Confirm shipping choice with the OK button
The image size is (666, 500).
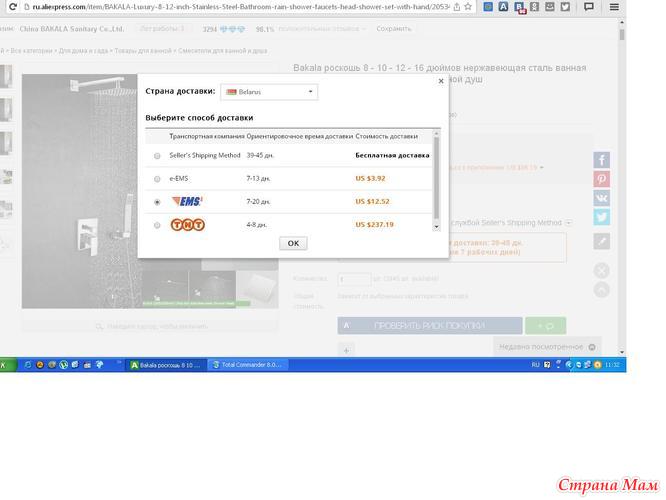pos(293,243)
